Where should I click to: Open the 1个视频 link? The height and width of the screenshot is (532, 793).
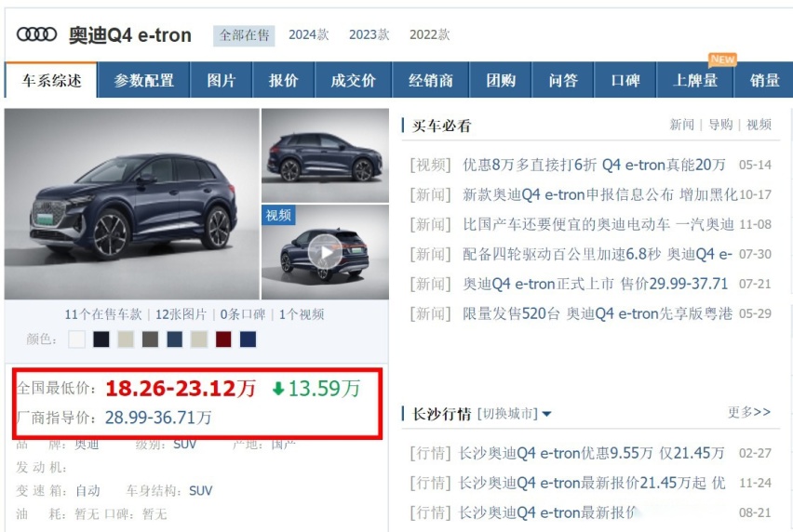pos(302,314)
